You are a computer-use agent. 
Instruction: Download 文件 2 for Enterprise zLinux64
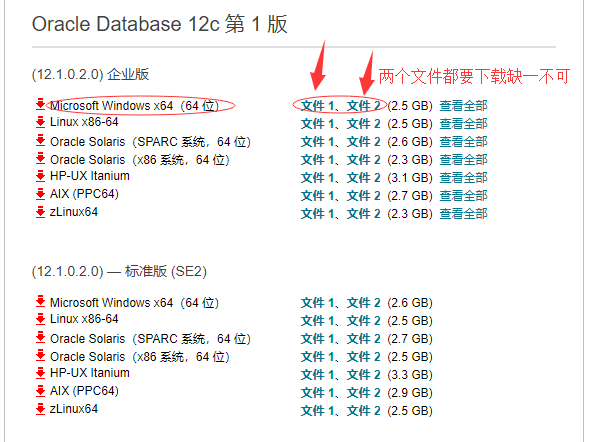pyautogui.click(x=363, y=214)
